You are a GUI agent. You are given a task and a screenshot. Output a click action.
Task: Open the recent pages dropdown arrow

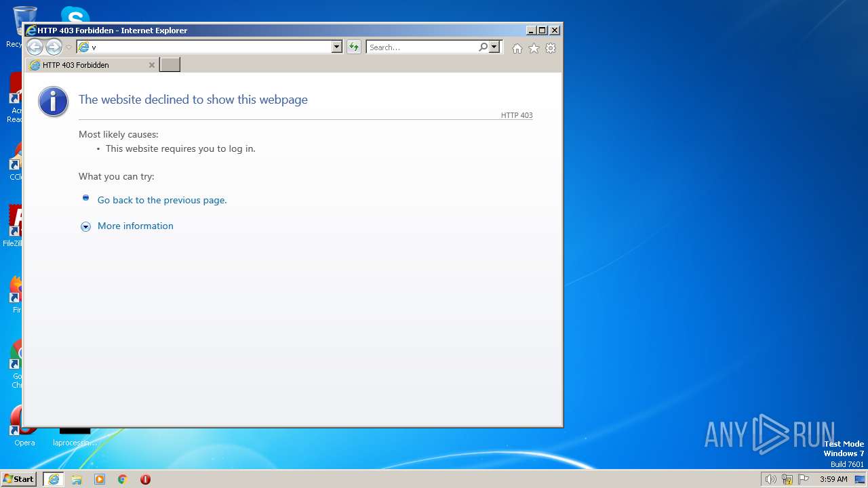[x=68, y=47]
